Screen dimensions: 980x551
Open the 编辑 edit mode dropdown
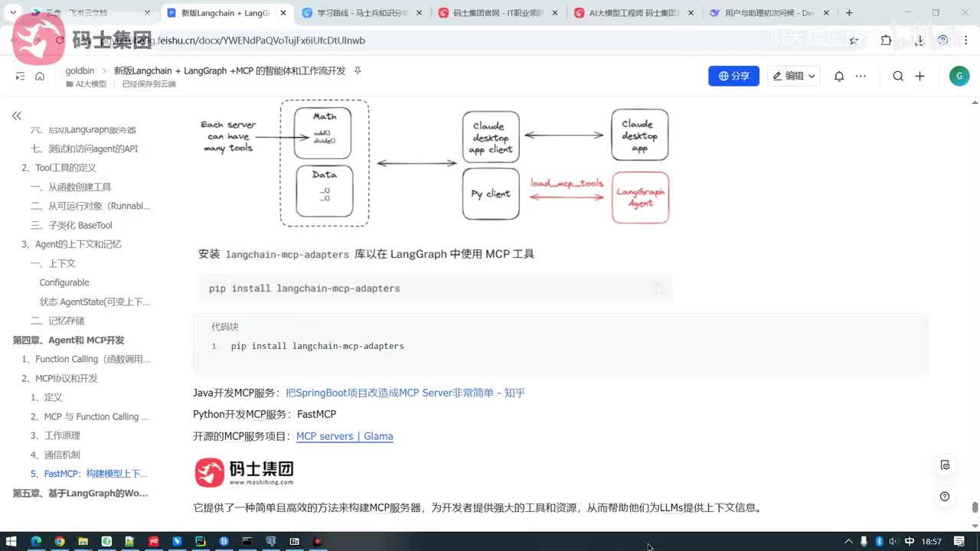coord(794,76)
